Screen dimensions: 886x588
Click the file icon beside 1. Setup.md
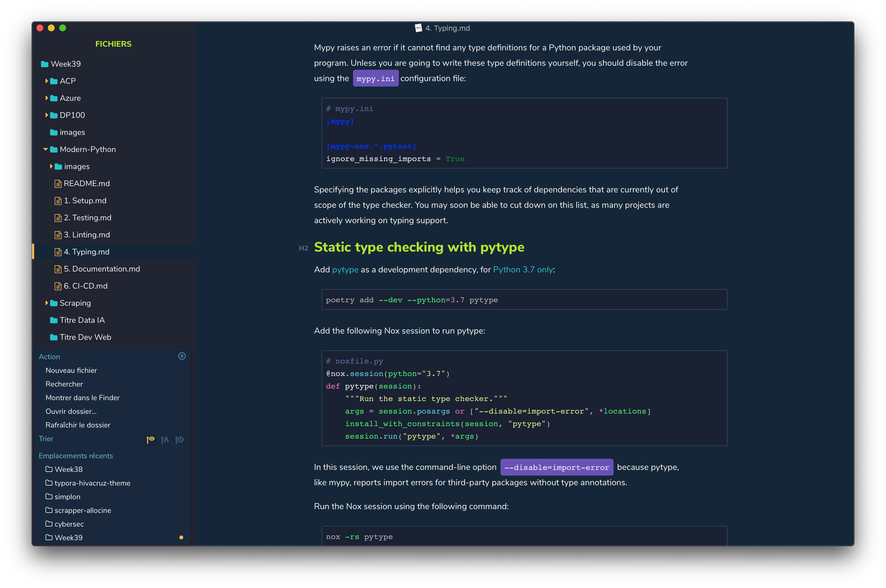coord(58,201)
